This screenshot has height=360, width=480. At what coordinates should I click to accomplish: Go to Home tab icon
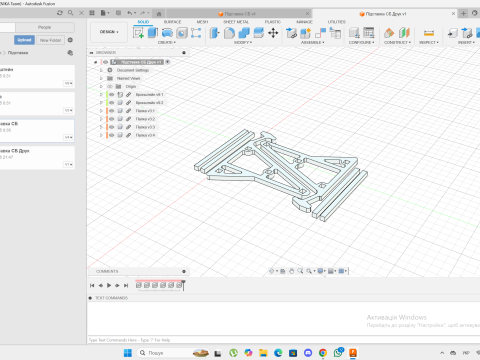click(x=159, y=14)
